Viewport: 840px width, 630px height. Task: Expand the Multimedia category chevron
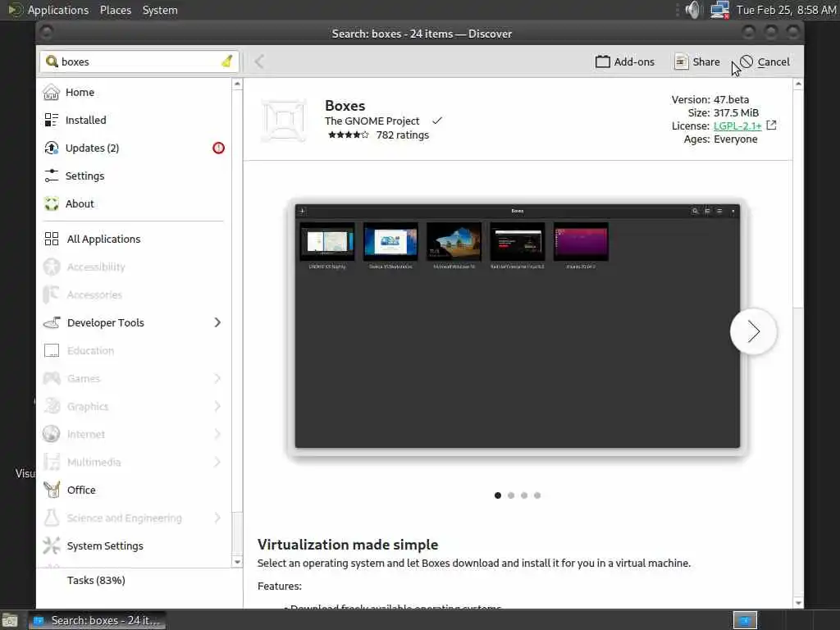(x=217, y=462)
